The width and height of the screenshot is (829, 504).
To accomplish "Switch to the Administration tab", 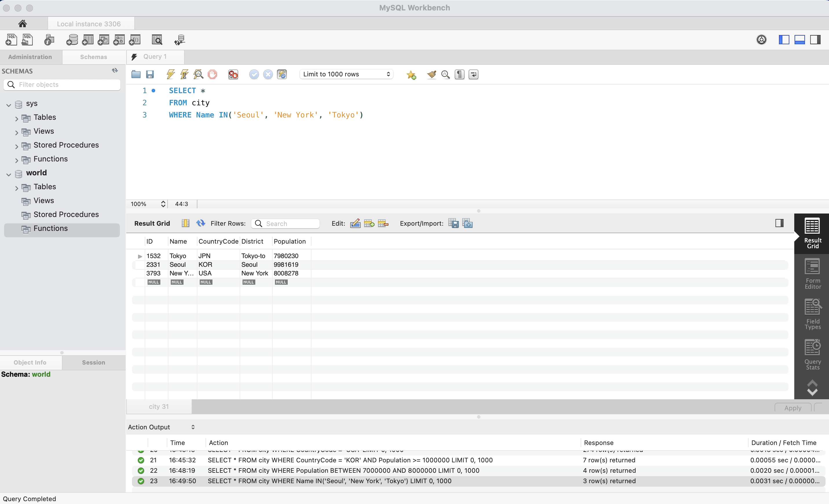I will coord(30,57).
